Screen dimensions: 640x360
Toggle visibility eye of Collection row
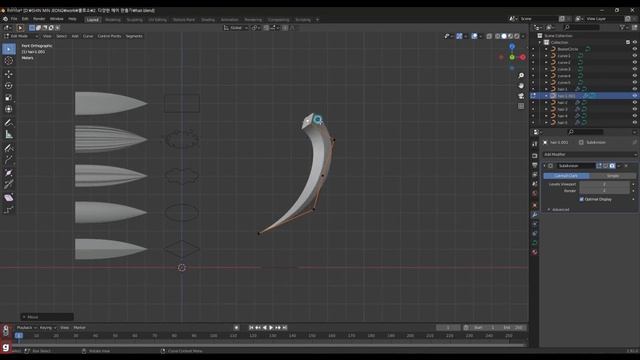(634, 42)
